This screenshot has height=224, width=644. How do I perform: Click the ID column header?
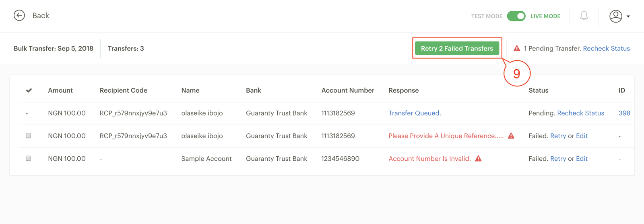(622, 90)
